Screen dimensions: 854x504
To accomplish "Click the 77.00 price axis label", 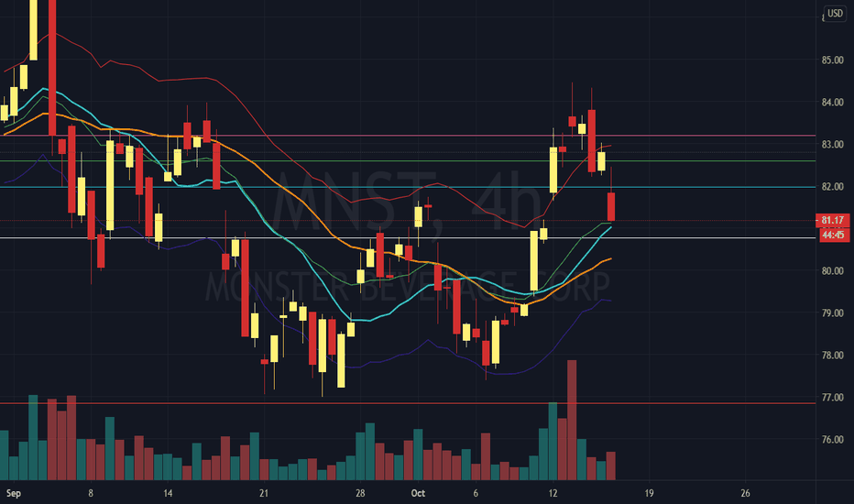I will 832,397.
